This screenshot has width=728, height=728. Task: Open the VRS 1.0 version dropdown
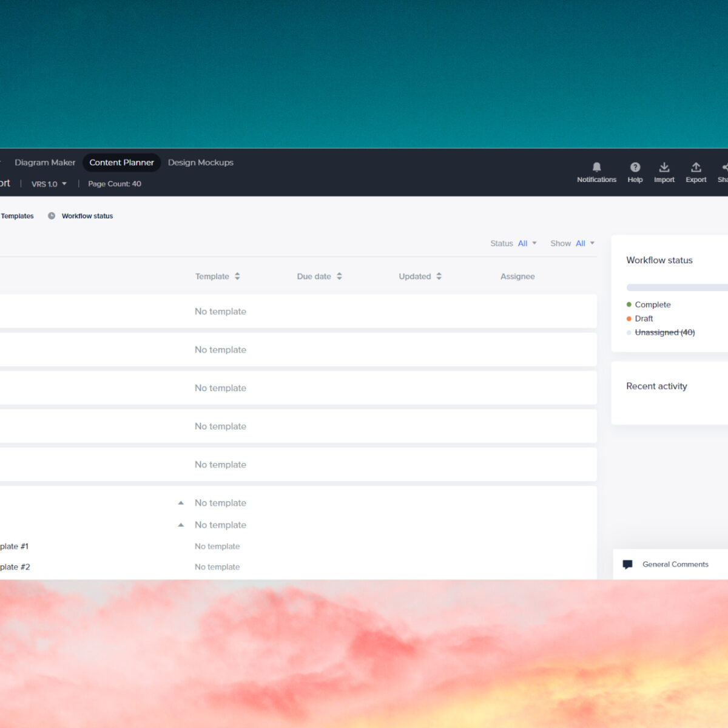pyautogui.click(x=49, y=184)
